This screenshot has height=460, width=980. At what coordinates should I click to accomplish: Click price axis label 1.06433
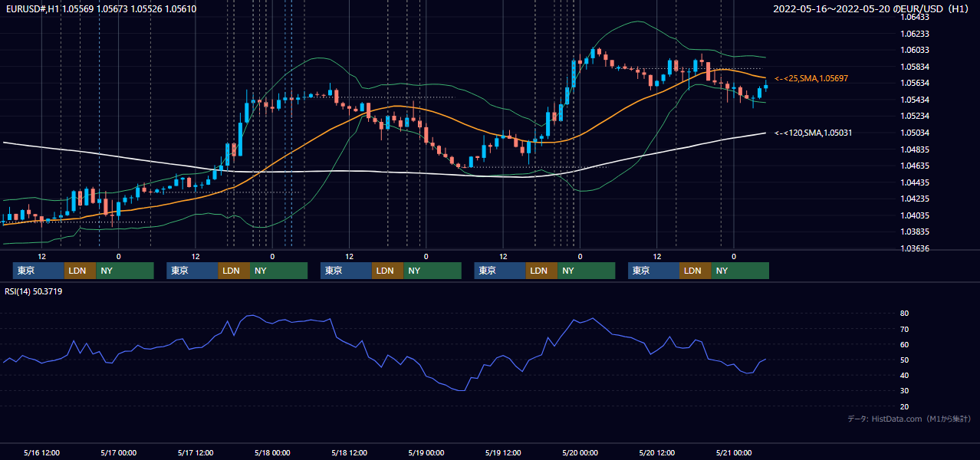[914, 17]
